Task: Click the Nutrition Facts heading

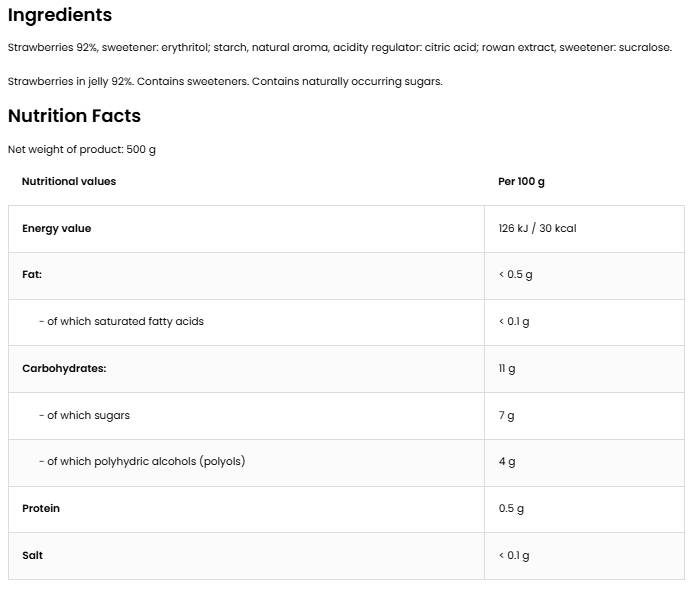Action: point(74,115)
